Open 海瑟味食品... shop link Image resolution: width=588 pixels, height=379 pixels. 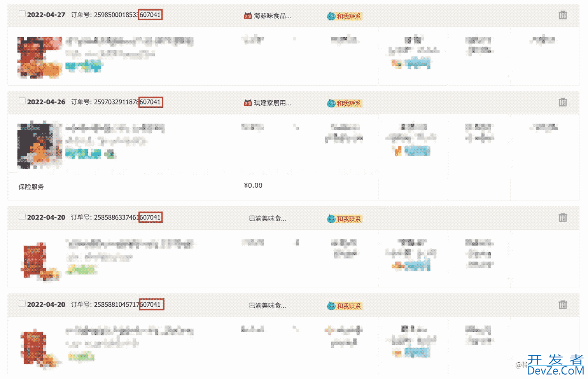click(272, 16)
